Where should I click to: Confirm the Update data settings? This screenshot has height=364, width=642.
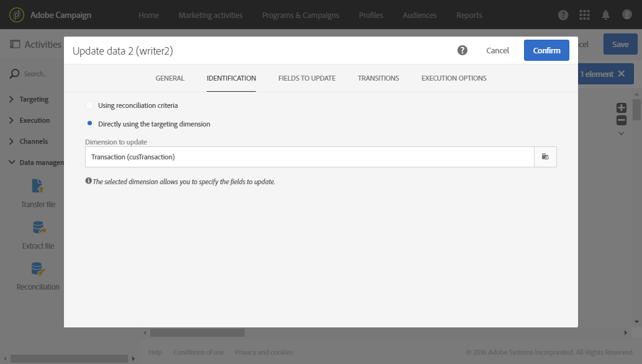click(x=546, y=50)
